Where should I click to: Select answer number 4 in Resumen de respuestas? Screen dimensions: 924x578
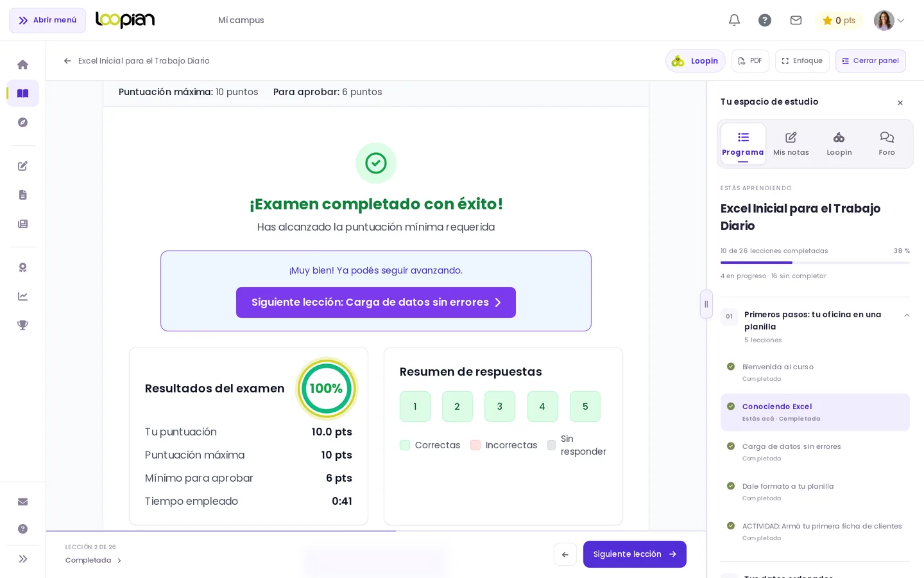pos(543,407)
